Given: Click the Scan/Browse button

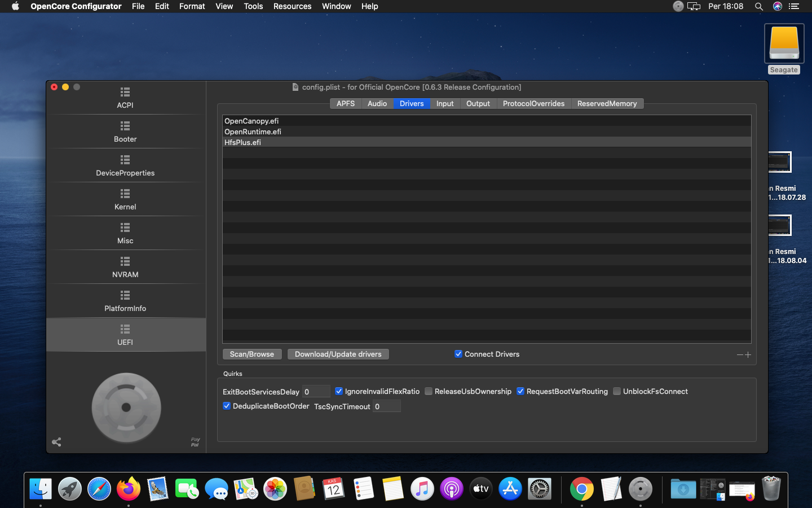Looking at the screenshot, I should click(251, 354).
